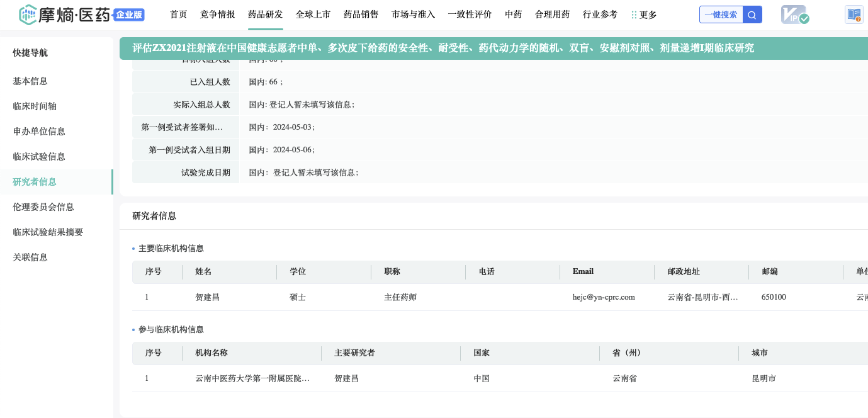Open the help manual book icon
This screenshot has width=868, height=418.
[x=854, y=14]
